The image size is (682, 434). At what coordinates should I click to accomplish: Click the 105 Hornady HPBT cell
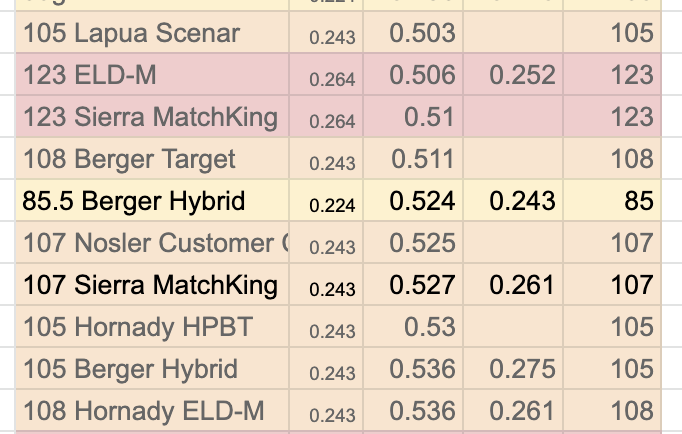152,326
